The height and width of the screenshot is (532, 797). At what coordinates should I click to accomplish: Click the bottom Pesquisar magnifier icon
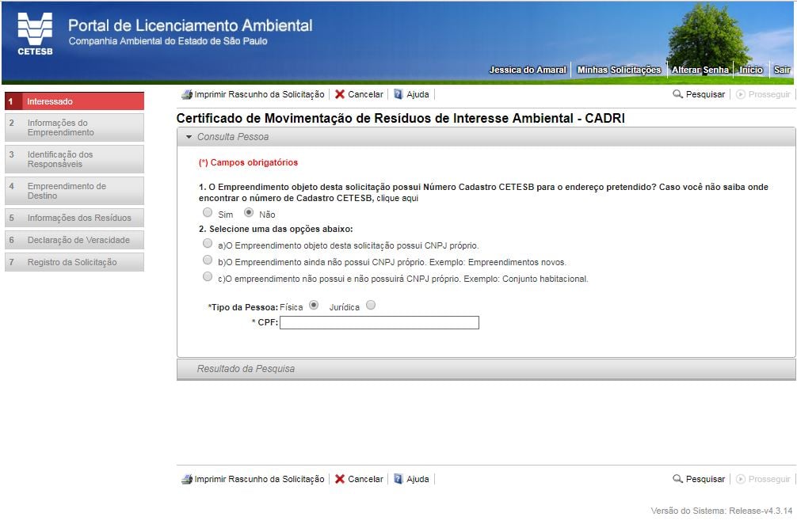click(x=677, y=479)
